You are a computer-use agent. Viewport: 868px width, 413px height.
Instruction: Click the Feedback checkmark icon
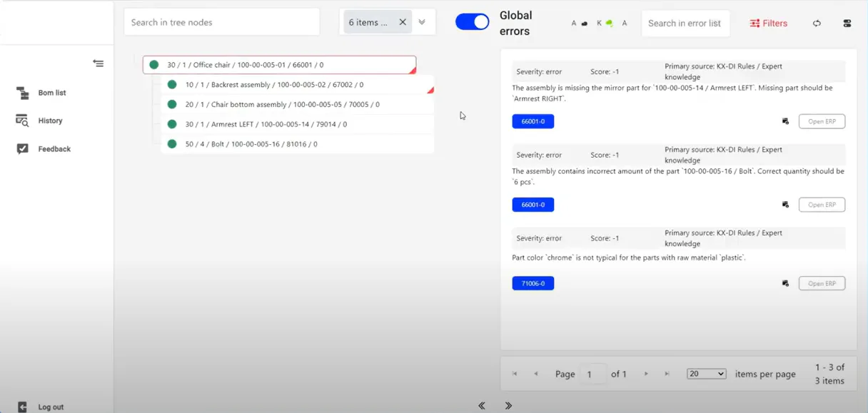23,149
